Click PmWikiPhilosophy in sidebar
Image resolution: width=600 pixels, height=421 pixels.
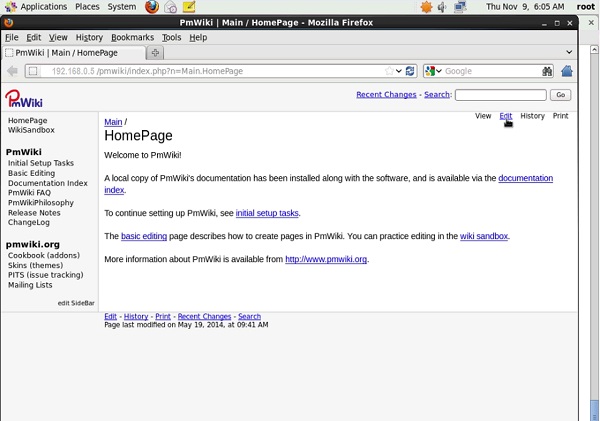tap(41, 203)
